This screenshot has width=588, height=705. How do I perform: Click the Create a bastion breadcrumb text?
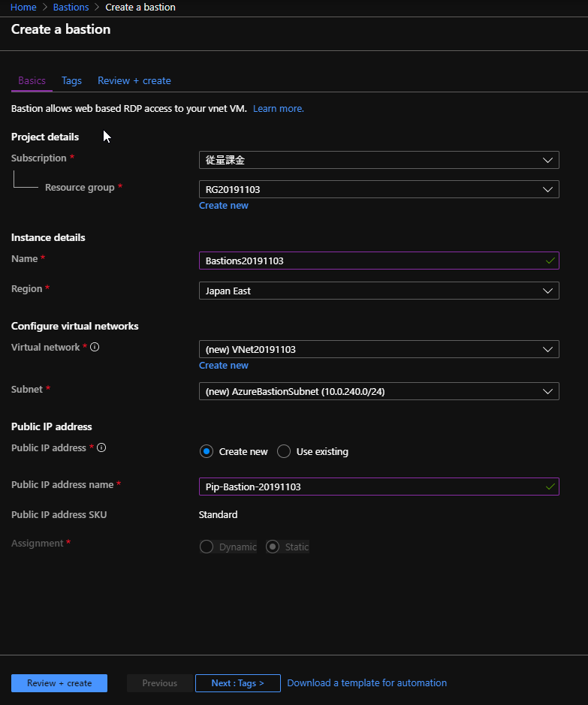(x=140, y=8)
